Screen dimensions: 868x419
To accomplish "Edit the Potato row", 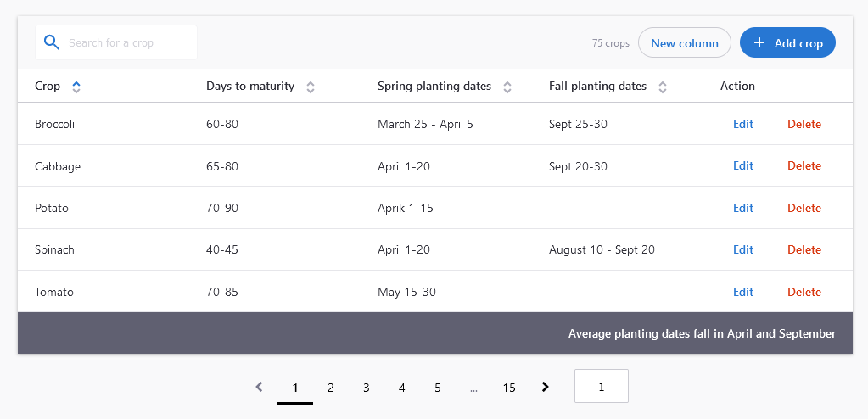I will (x=743, y=208).
